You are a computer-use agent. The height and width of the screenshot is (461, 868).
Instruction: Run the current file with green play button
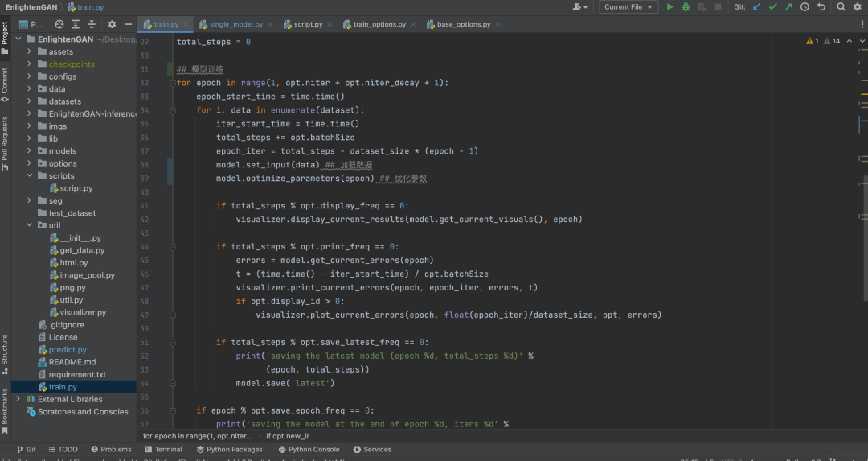[669, 7]
